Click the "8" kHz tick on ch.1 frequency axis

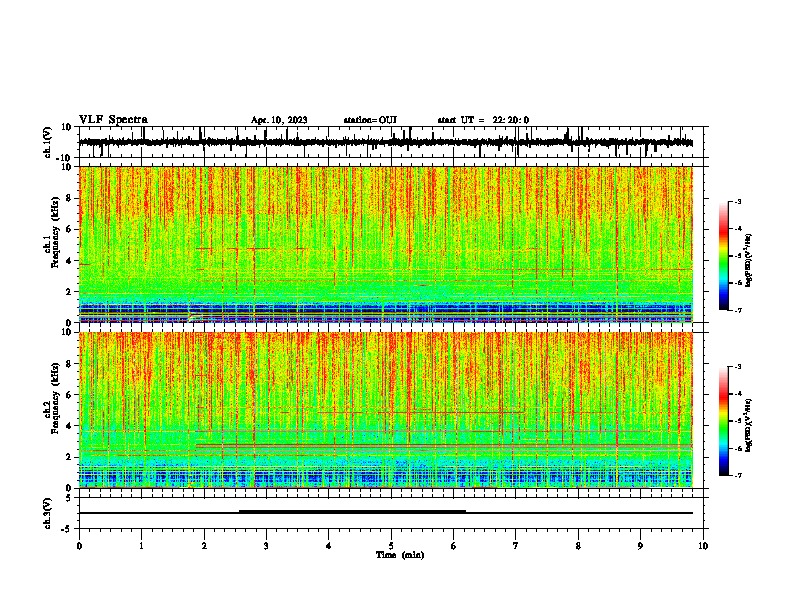click(x=69, y=198)
